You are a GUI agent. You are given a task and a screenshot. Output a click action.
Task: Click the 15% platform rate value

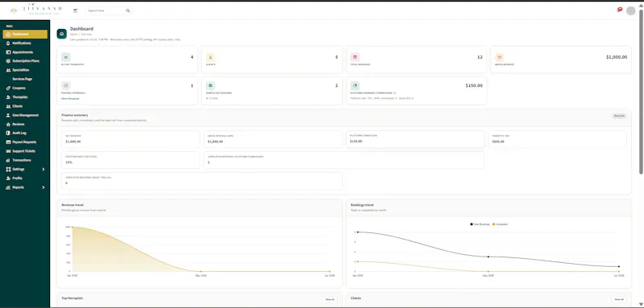[x=68, y=162]
